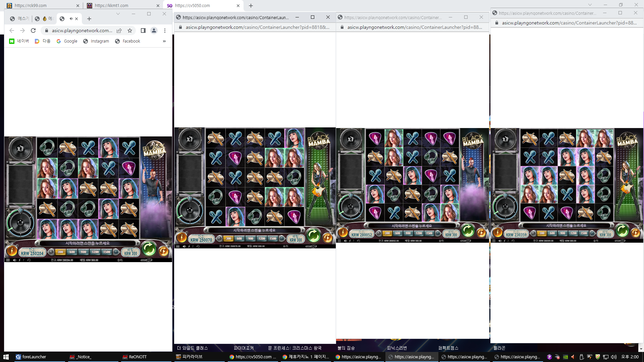The image size is (644, 362).
Task: Mute sound in the leftmost game footer
Action: click(14, 260)
